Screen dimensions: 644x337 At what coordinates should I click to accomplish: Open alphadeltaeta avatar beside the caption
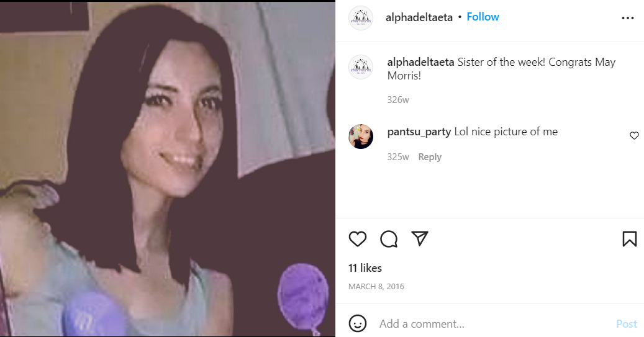pyautogui.click(x=361, y=66)
